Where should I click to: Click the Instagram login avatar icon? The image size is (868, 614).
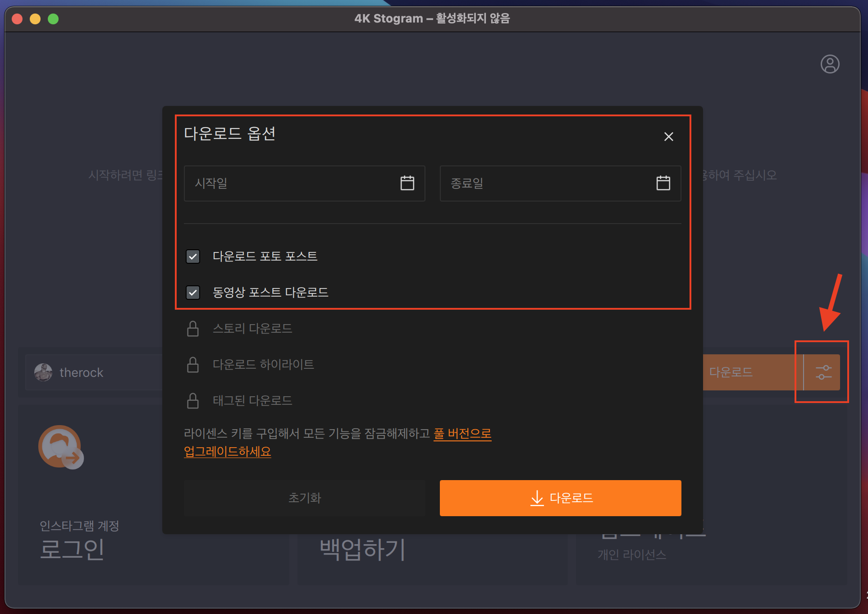(x=60, y=447)
